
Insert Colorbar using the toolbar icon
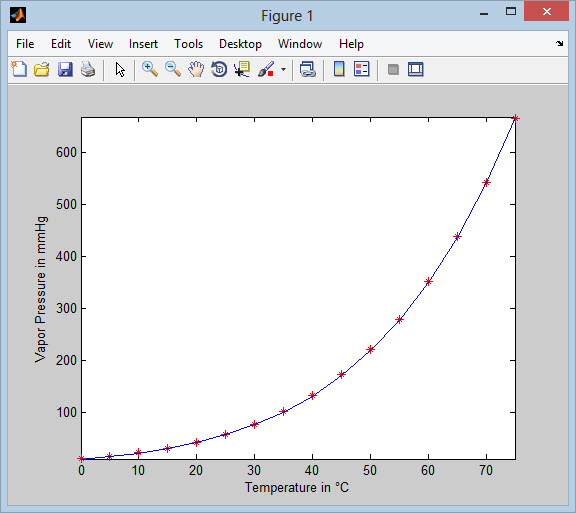[x=339, y=69]
